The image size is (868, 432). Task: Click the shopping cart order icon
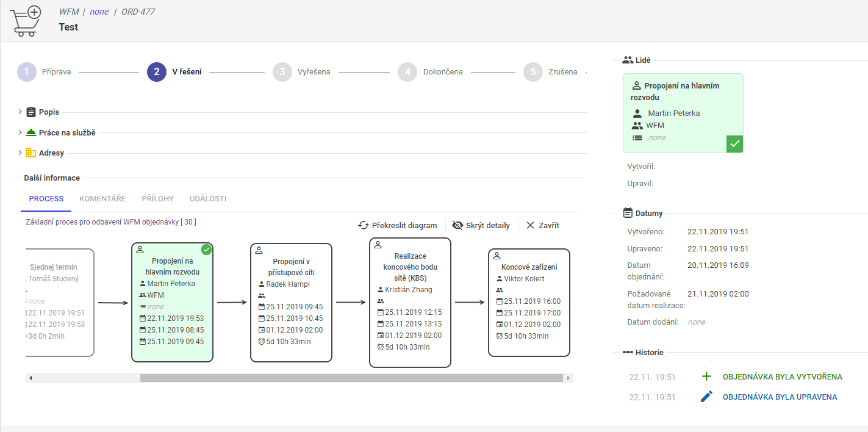coord(26,21)
